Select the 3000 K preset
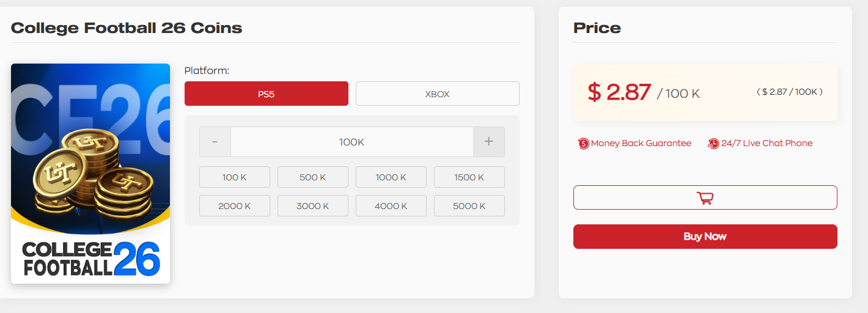Image resolution: width=868 pixels, height=313 pixels. click(312, 206)
